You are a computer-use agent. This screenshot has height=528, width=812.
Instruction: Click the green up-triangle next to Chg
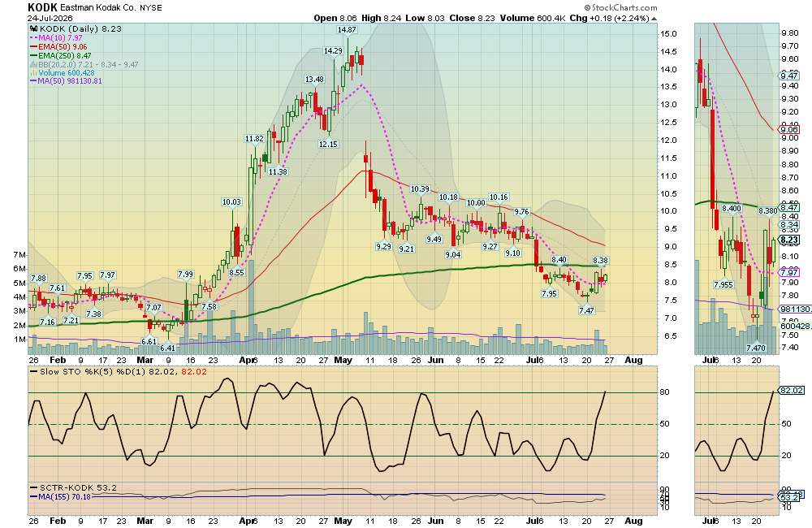click(654, 19)
